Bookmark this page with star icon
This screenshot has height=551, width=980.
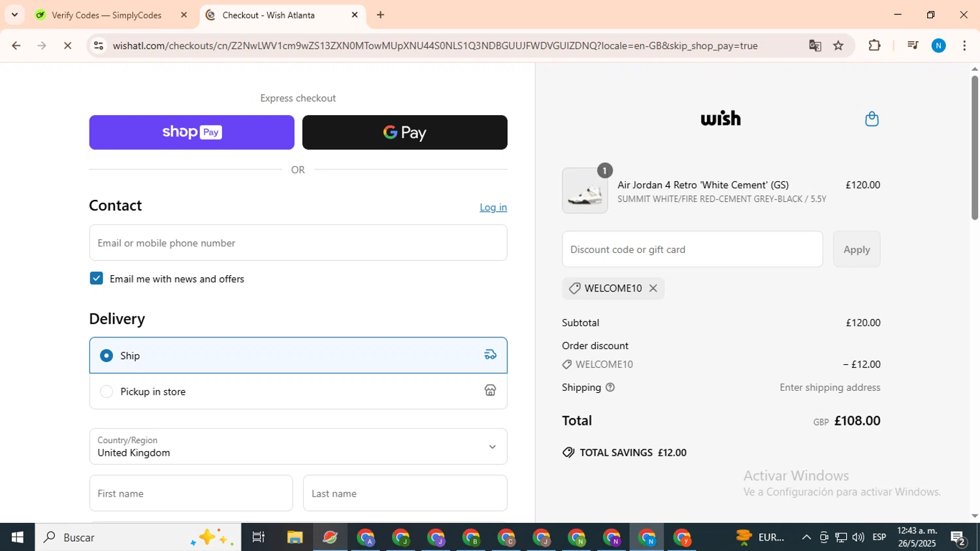click(x=839, y=46)
